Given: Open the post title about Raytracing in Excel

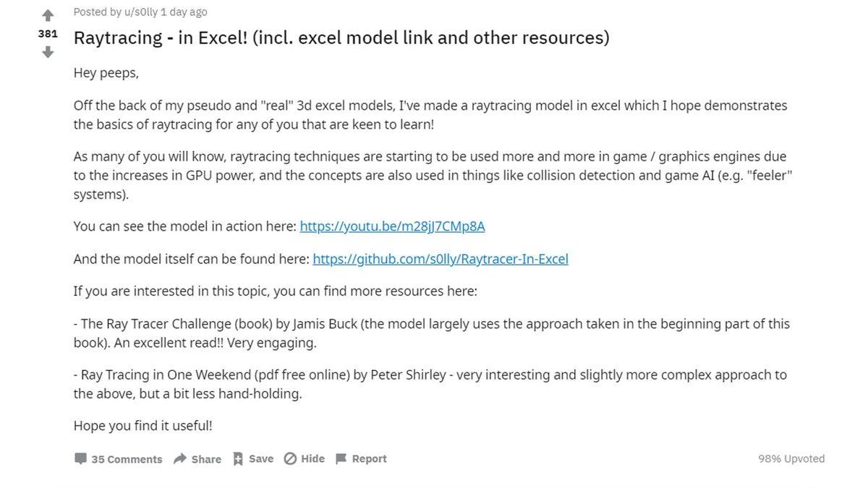Looking at the screenshot, I should [341, 37].
